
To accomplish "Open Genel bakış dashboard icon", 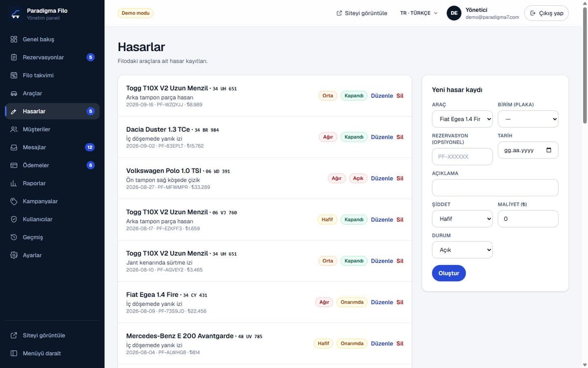I will 14,39.
